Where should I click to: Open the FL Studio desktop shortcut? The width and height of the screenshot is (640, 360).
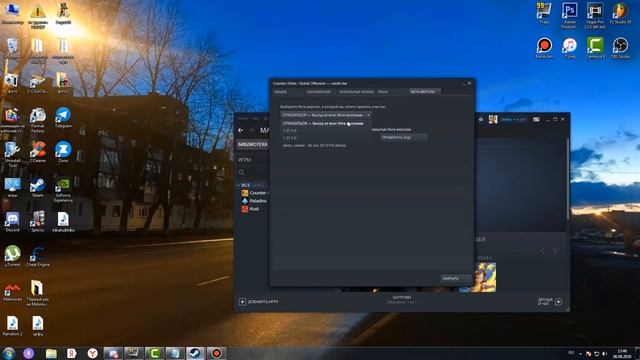pos(620,13)
